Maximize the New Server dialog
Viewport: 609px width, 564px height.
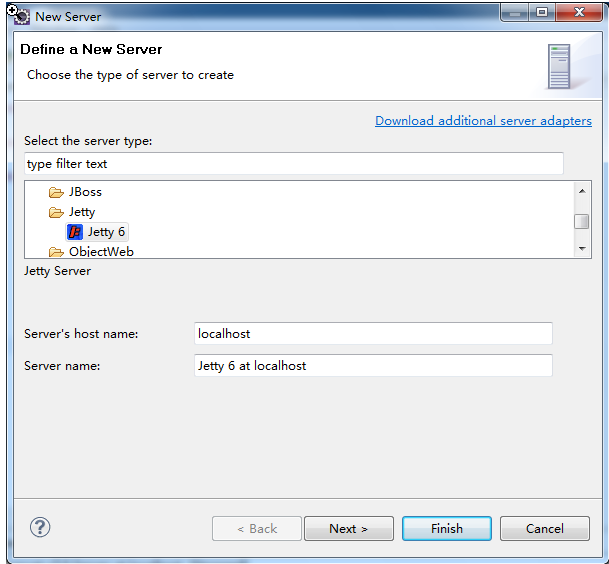point(542,12)
